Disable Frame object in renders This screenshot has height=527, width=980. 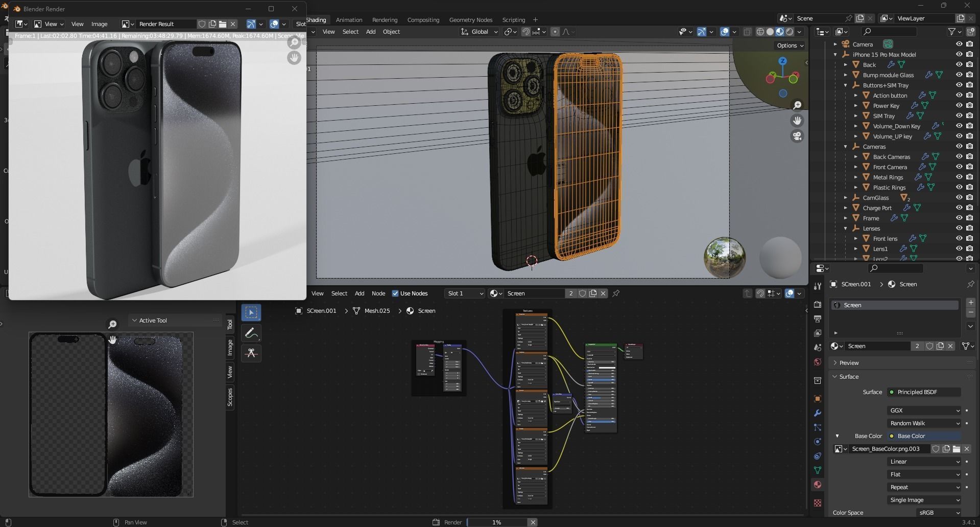[x=969, y=218]
